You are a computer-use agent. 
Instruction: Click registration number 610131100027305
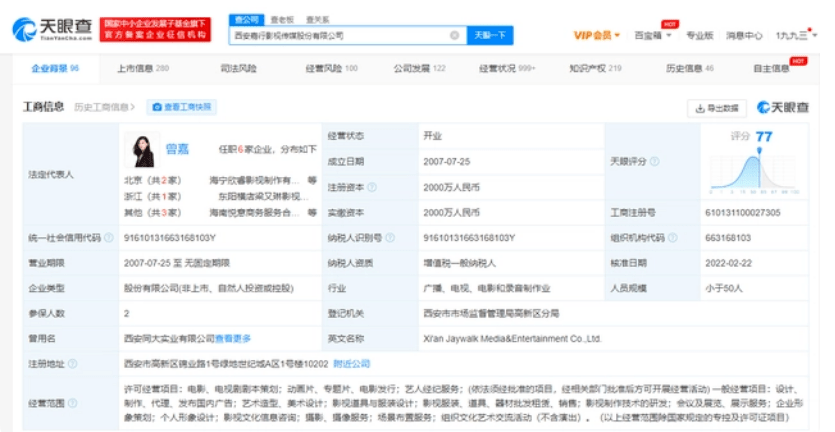tap(743, 213)
